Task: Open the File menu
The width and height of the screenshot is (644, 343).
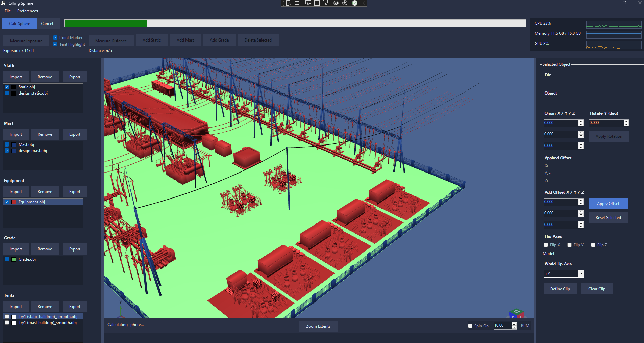Action: pos(8,11)
